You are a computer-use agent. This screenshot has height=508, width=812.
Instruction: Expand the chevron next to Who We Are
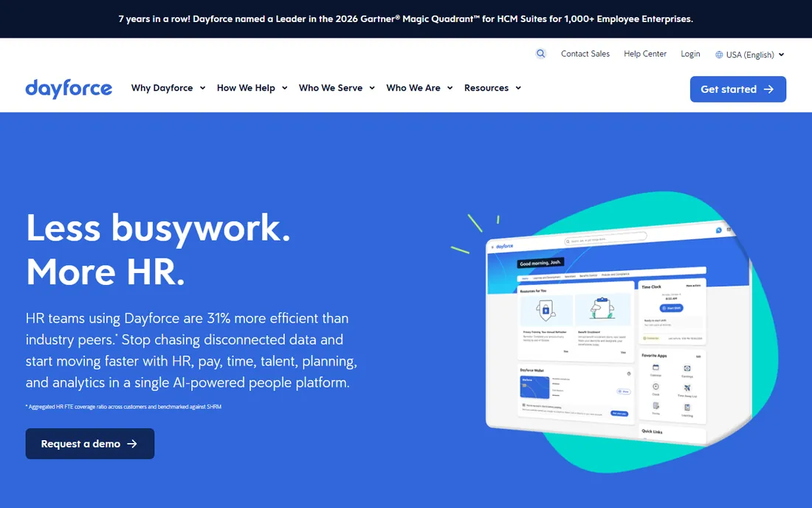pyautogui.click(x=450, y=88)
